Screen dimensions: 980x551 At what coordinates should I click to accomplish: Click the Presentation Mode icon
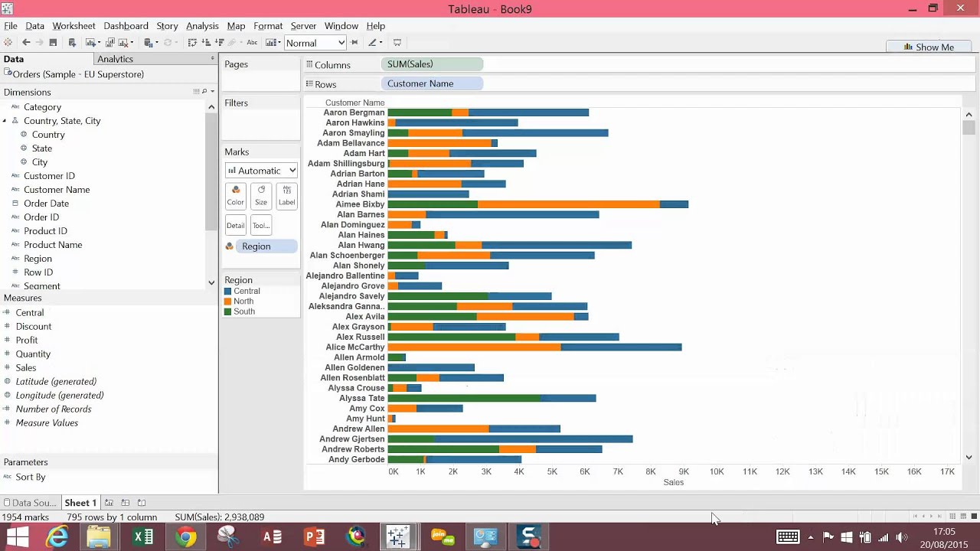pos(397,43)
